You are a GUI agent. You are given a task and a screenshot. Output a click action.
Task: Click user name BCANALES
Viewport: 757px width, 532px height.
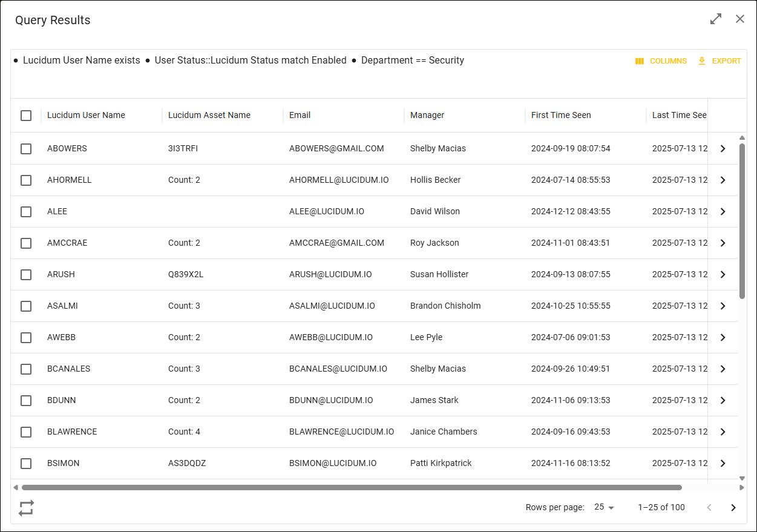click(x=69, y=369)
